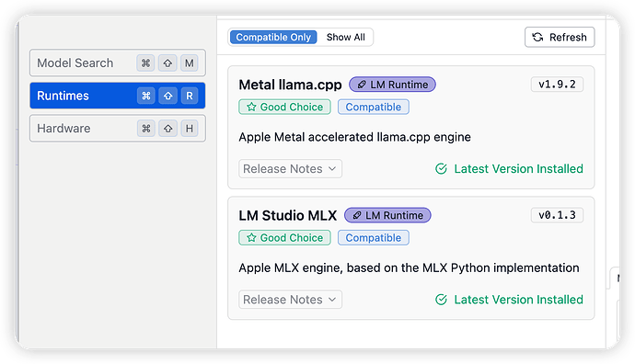Image resolution: width=635 pixels, height=364 pixels.
Task: Click the refresh arrows icon
Action: (x=537, y=37)
